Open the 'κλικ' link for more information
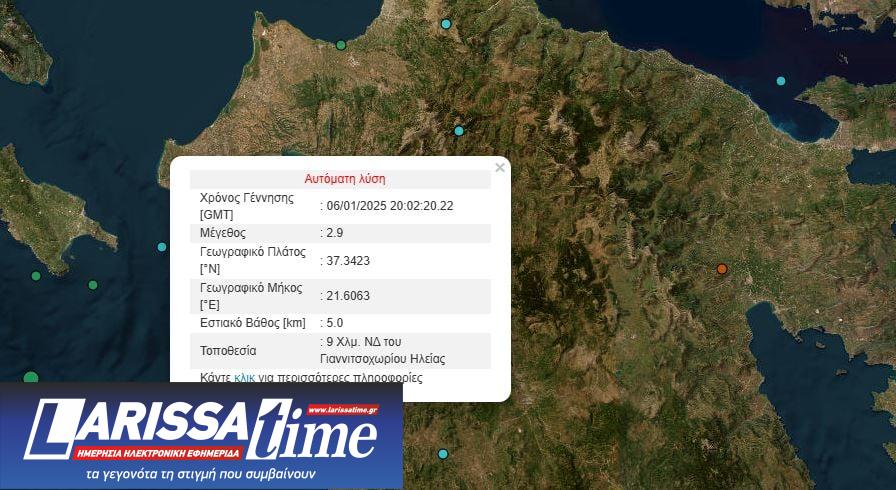This screenshot has width=896, height=490. click(245, 378)
